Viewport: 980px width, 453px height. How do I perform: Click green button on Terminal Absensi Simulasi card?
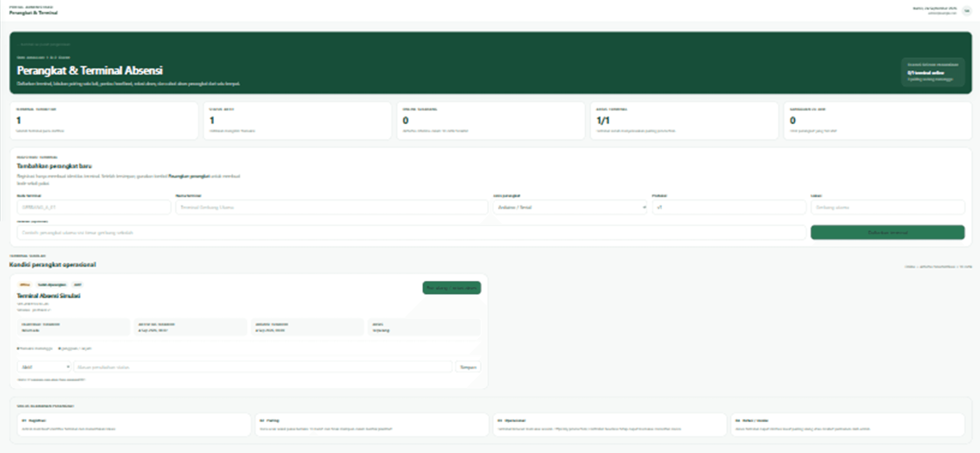point(451,288)
